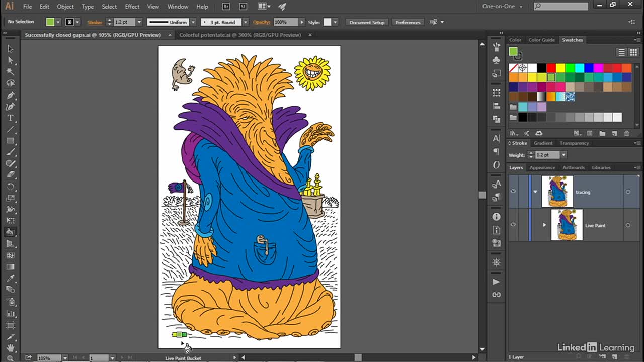Open Stroke panel Weight dropdown

tap(563, 155)
